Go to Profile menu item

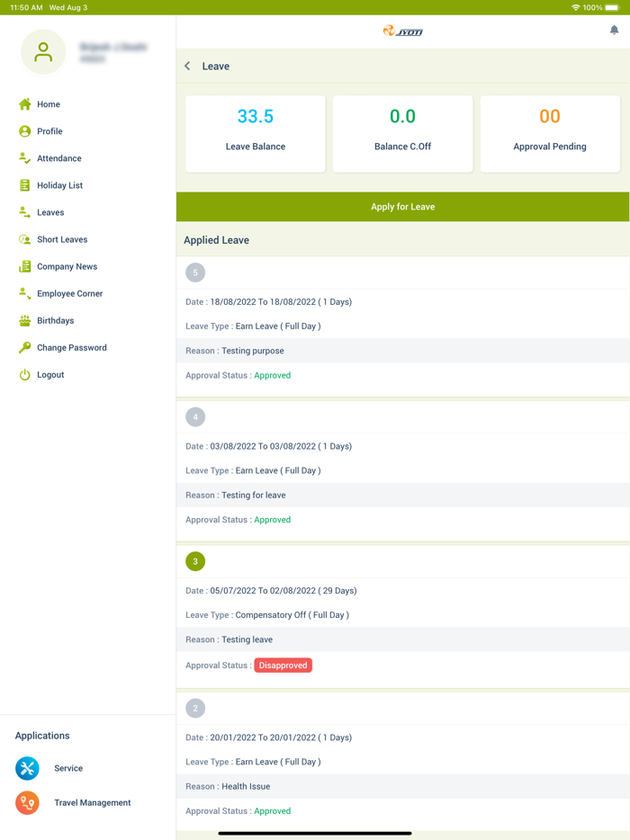click(x=49, y=131)
